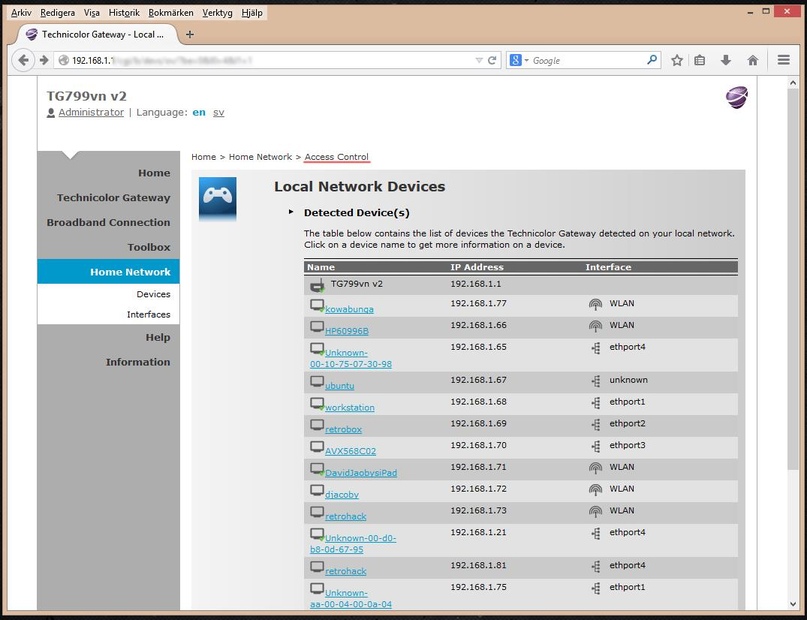Open the Bokmärken menu

click(171, 12)
